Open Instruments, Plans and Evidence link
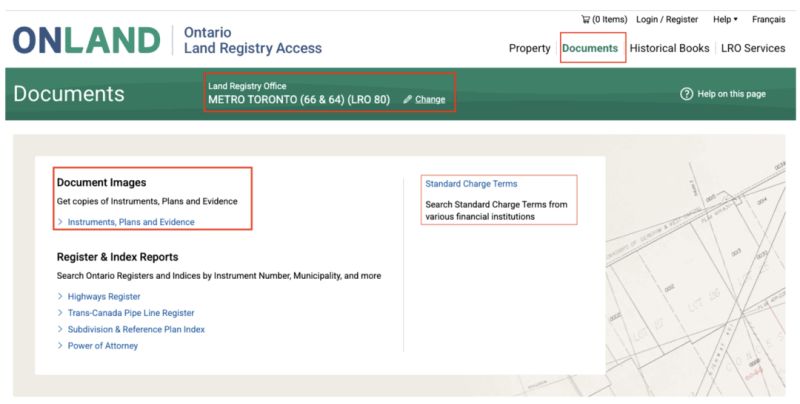Screen dimensions: 800x404 [131, 222]
